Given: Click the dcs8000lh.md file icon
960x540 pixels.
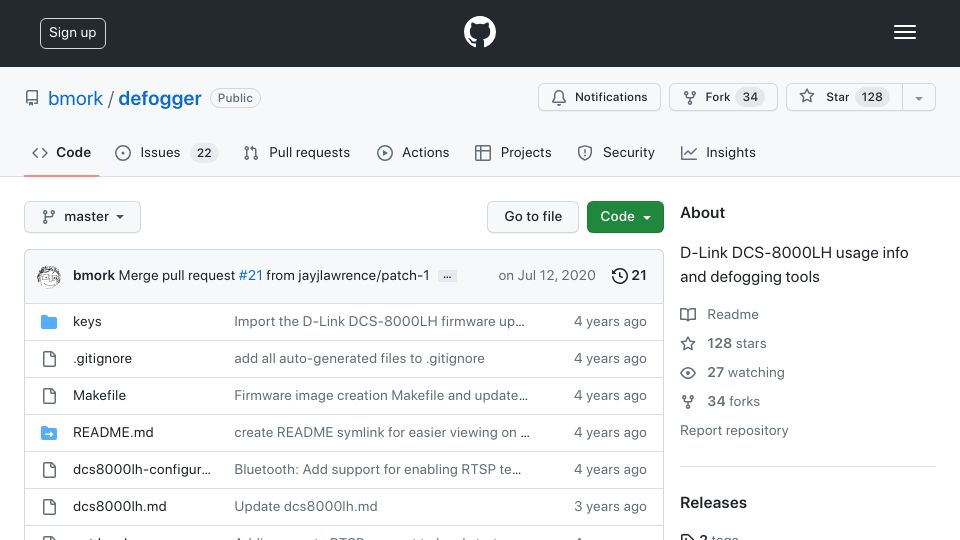Looking at the screenshot, I should point(49,506).
